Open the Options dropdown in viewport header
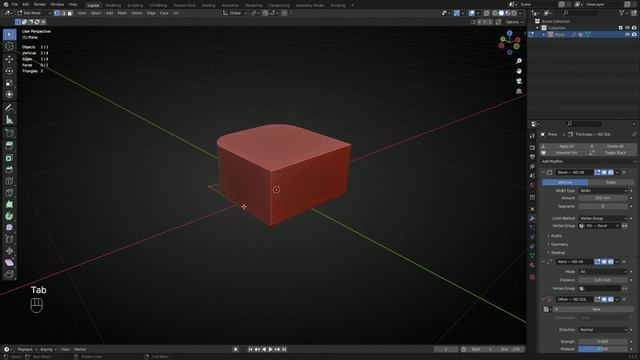 pos(514,22)
